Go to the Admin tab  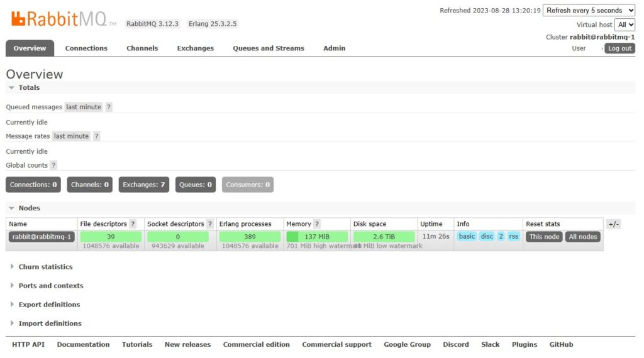tap(335, 48)
